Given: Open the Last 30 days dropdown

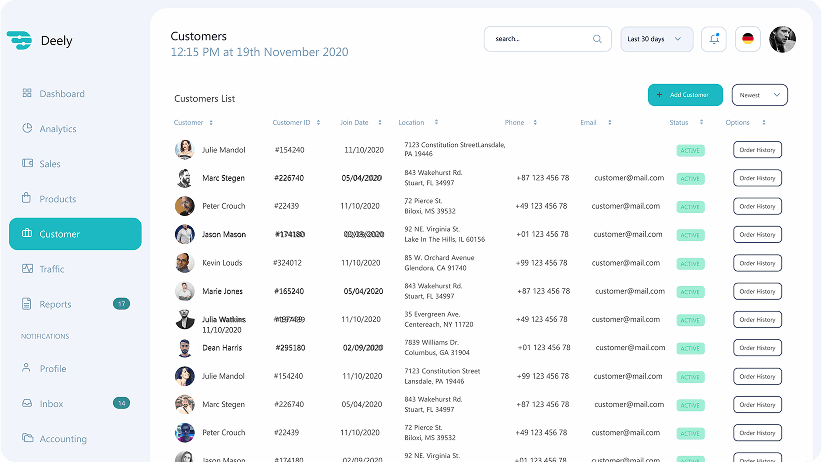Looking at the screenshot, I should pos(657,39).
